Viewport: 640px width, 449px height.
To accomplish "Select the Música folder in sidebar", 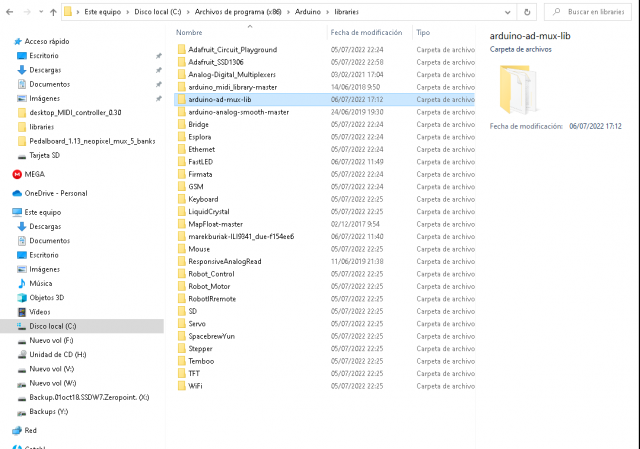I will (x=40, y=283).
